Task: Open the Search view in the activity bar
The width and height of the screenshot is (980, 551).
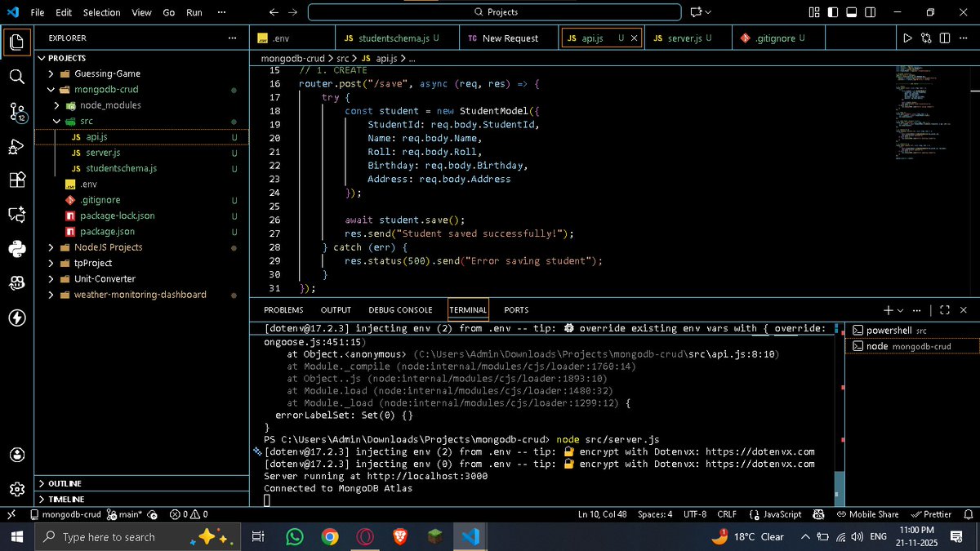Action: (16, 77)
